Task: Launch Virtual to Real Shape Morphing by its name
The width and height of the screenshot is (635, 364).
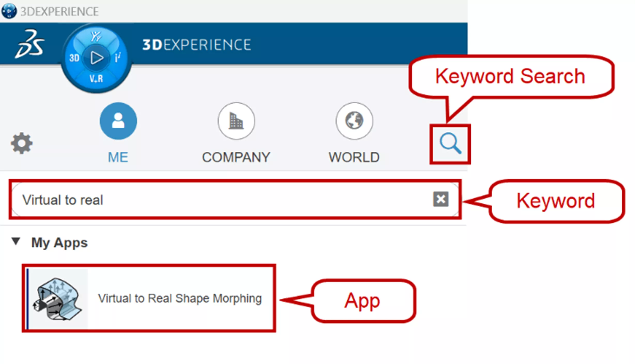Action: click(180, 299)
